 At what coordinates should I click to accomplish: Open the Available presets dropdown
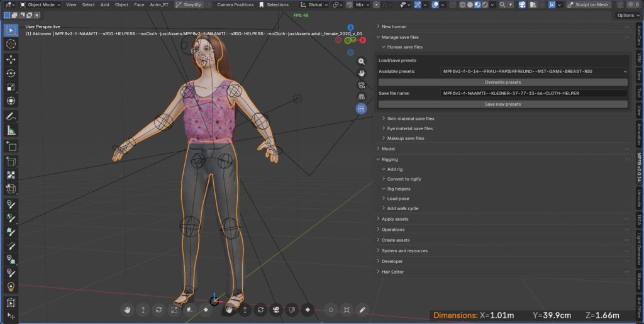(x=534, y=72)
